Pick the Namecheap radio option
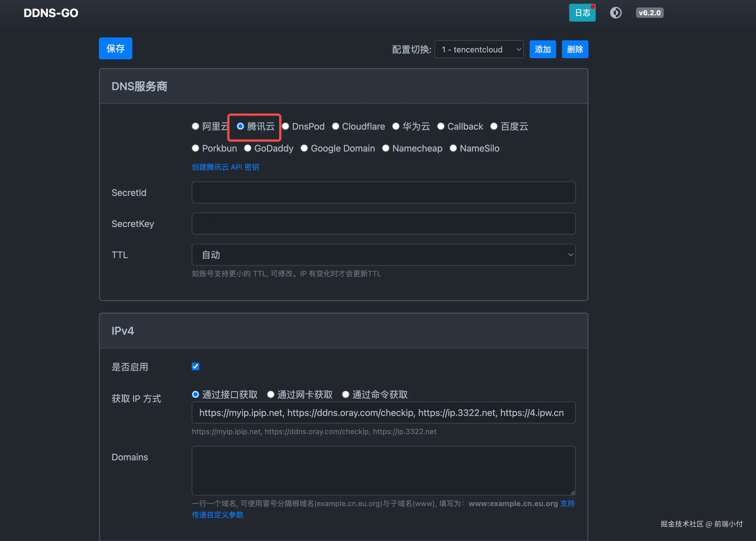Viewport: 756px width, 541px height. (386, 148)
